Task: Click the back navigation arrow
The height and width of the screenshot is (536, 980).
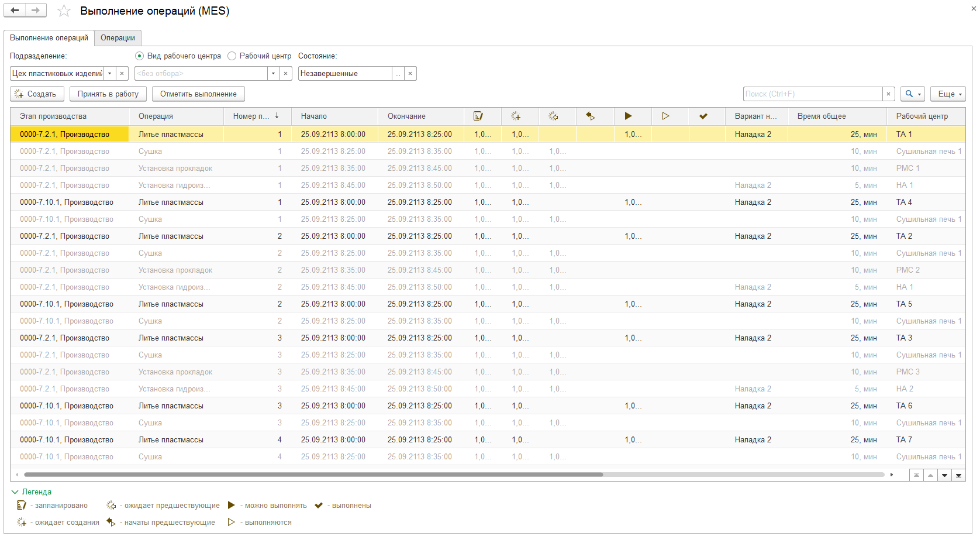Action: coord(15,11)
